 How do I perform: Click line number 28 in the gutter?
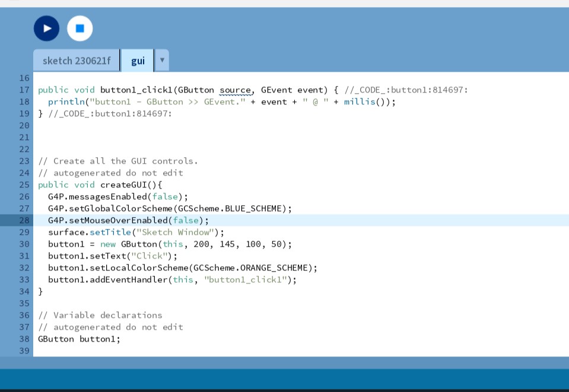click(24, 220)
